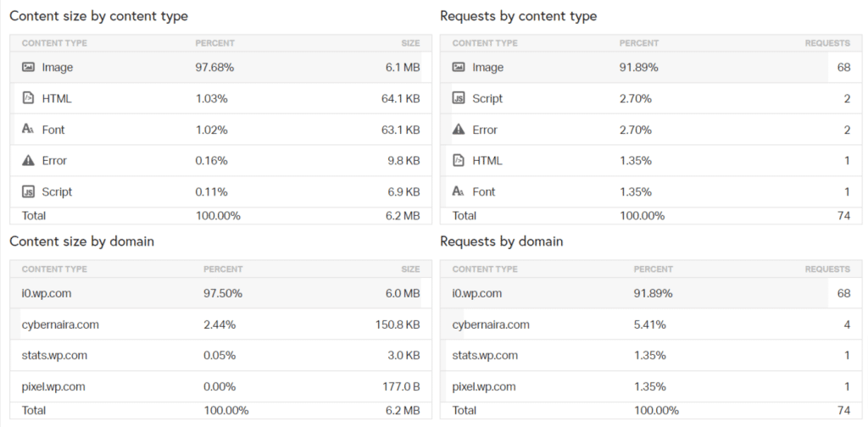Screen dimensions: 868x427
Task: Select pixel.wp.com row in requests by domain
Action: 651,386
